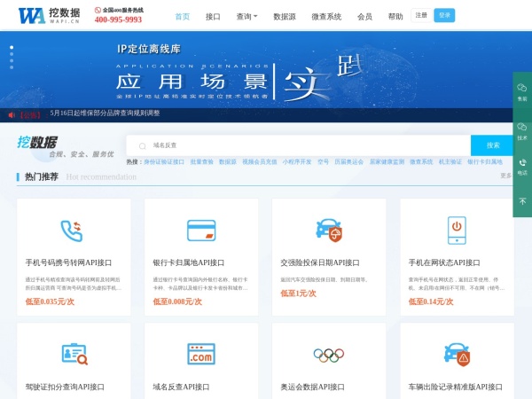Select the first banner carousel dot
Viewport: 532px width, 399px height.
click(x=12, y=46)
